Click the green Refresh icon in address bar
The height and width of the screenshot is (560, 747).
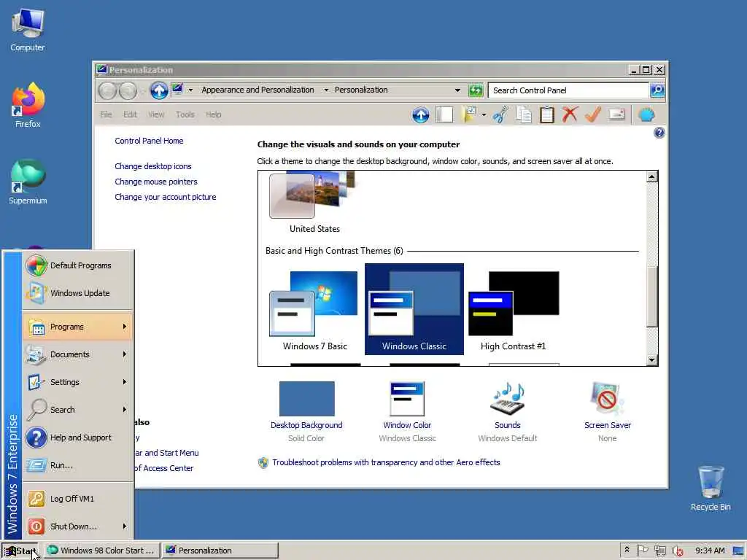[476, 90]
